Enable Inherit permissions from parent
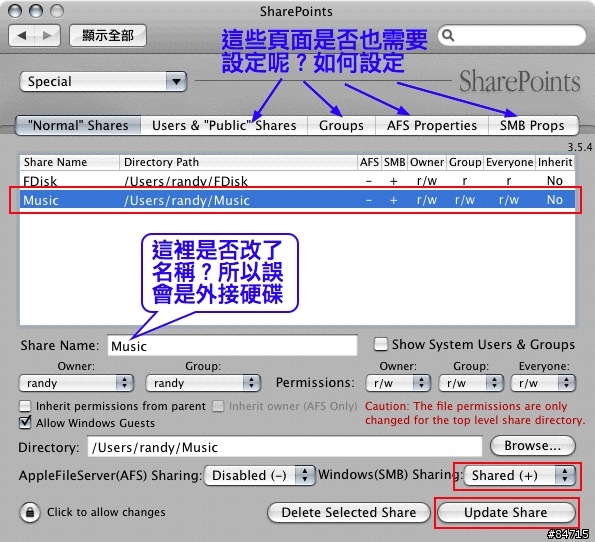Image resolution: width=595 pixels, height=542 pixels. 25,406
